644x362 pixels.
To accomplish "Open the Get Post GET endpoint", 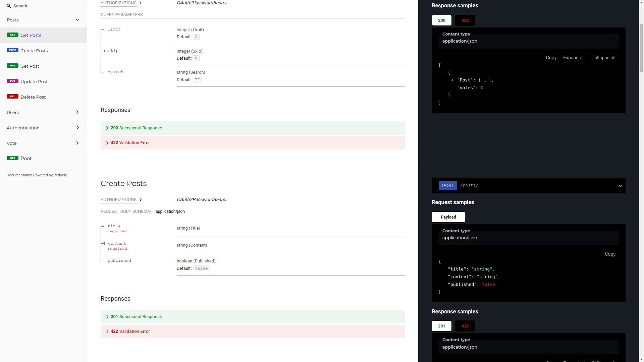I will coord(30,66).
